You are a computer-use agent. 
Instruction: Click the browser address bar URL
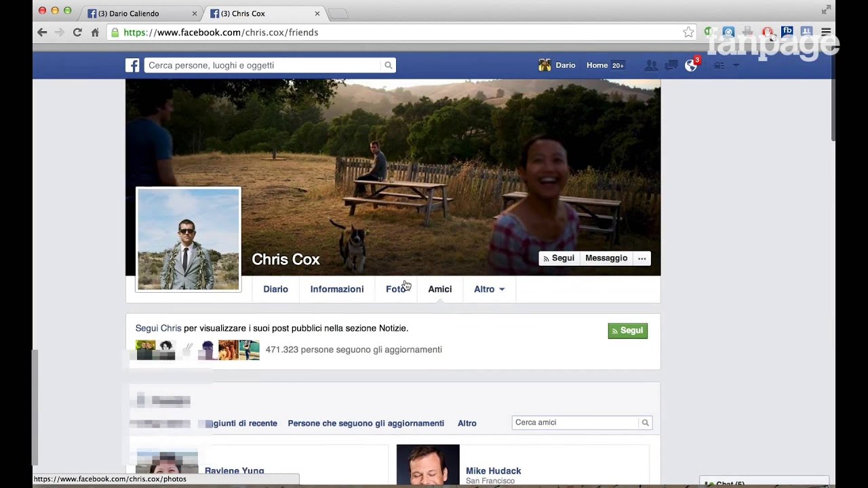pos(221,33)
